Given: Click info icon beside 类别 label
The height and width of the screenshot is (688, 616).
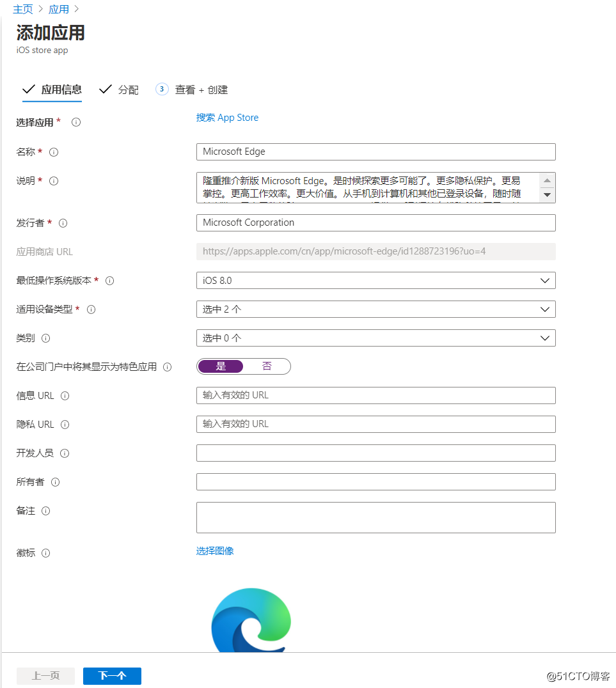Looking at the screenshot, I should [x=45, y=338].
